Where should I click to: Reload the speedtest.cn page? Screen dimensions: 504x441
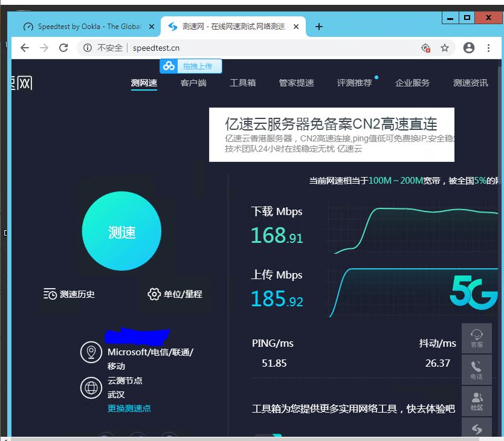(63, 48)
